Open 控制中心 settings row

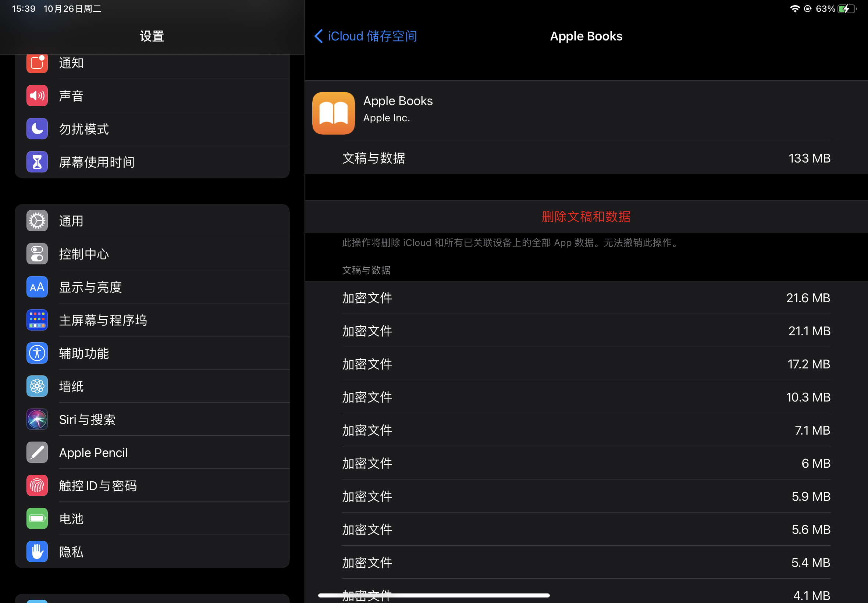tap(152, 254)
